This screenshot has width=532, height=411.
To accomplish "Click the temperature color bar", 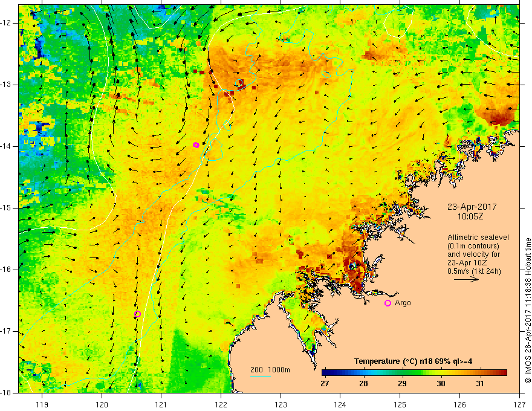I will point(414,373).
